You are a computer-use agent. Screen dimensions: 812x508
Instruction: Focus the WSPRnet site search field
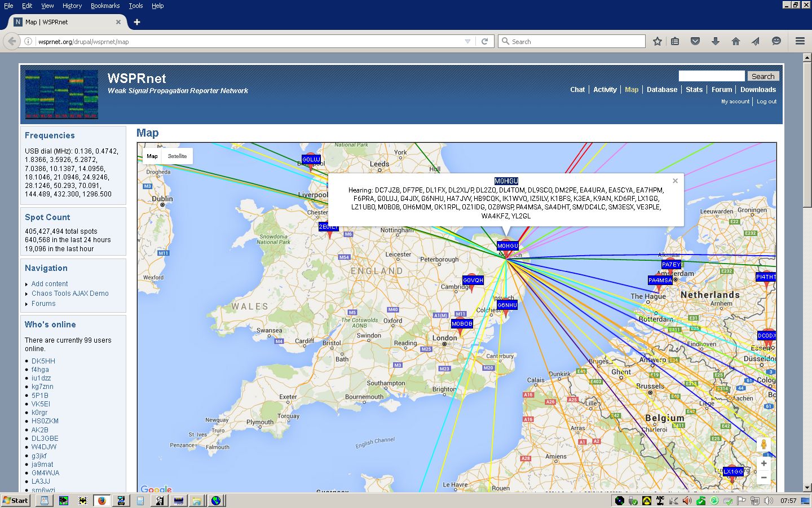pos(712,76)
